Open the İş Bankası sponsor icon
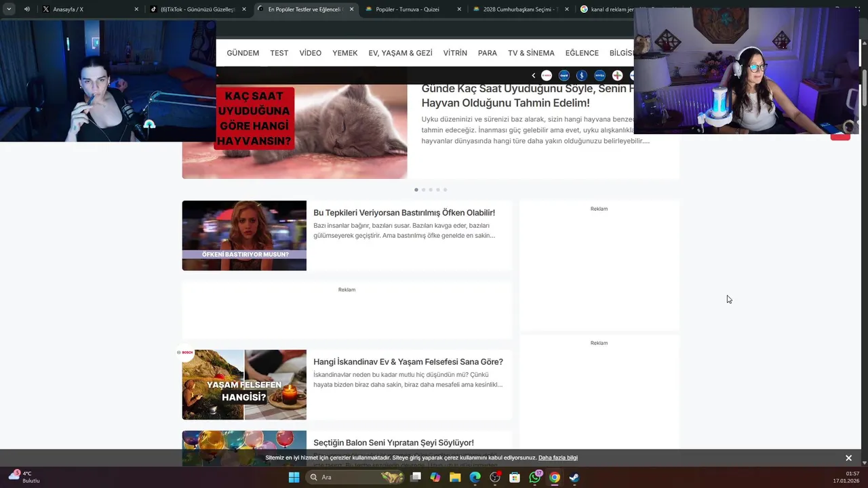Screen dimensions: 868x488 pos(582,75)
